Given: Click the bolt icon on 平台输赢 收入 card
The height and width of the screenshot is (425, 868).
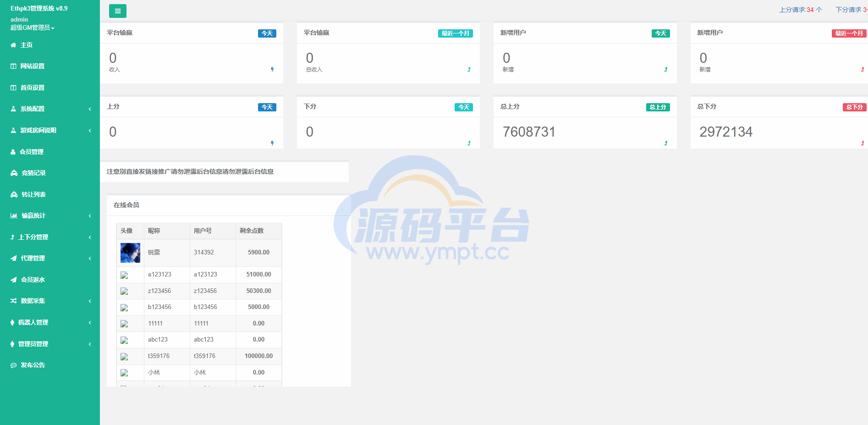Looking at the screenshot, I should tap(272, 69).
